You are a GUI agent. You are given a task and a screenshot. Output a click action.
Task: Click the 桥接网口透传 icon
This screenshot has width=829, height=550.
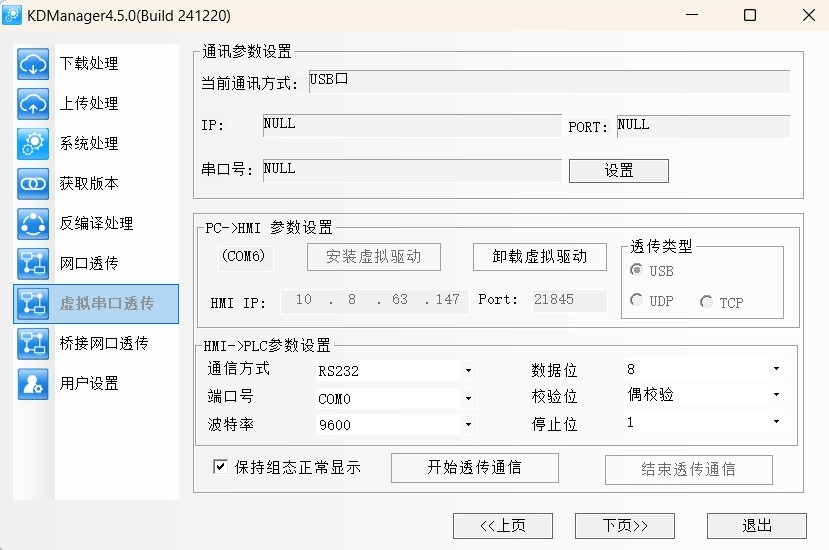33,344
